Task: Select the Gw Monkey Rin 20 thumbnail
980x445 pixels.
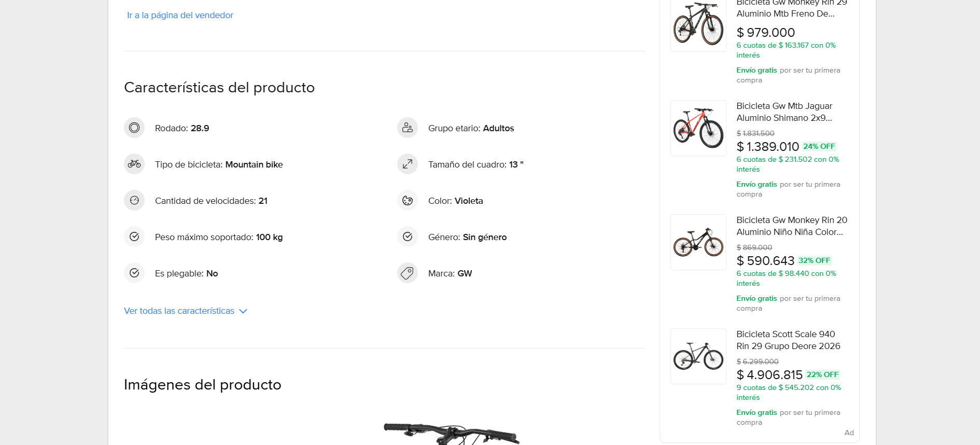Action: pyautogui.click(x=698, y=242)
